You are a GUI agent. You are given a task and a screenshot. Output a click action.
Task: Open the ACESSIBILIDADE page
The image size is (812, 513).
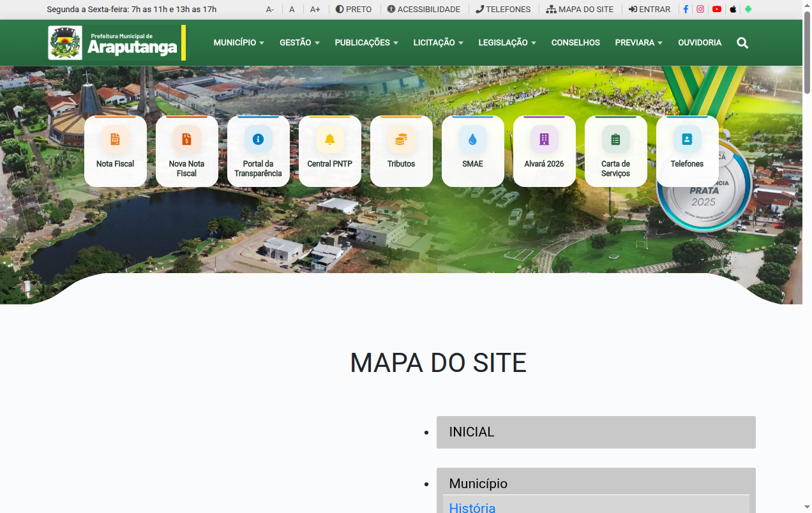point(424,10)
